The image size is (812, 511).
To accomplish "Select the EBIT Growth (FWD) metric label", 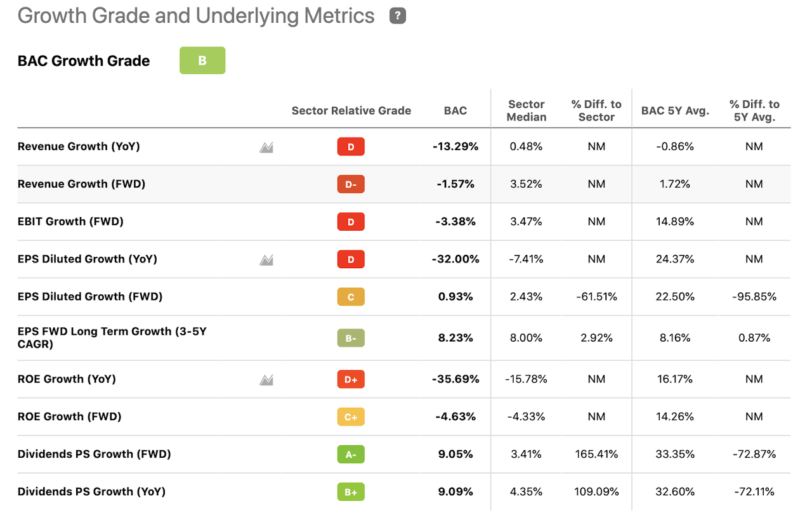I will [70, 221].
